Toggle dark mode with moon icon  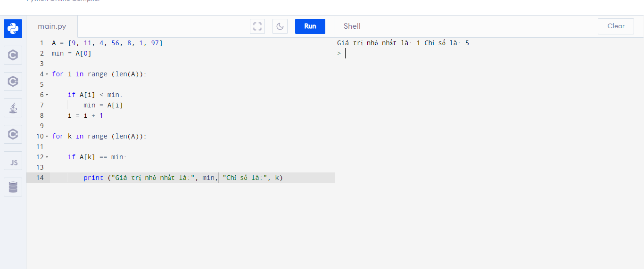[280, 26]
